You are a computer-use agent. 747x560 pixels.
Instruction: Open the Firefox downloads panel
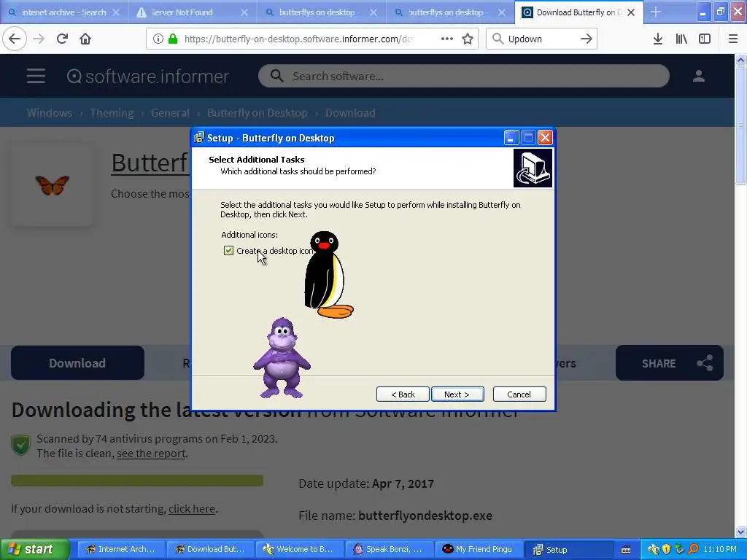(657, 39)
